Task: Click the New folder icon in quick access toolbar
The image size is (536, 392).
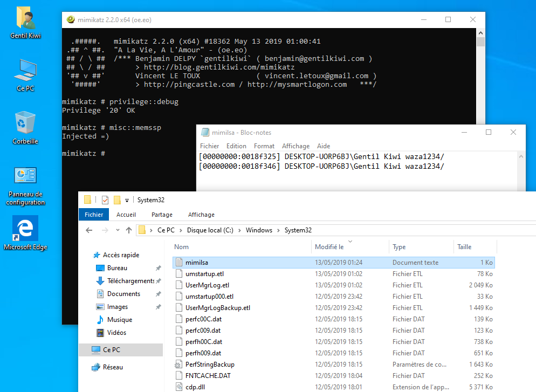Action: [x=117, y=200]
